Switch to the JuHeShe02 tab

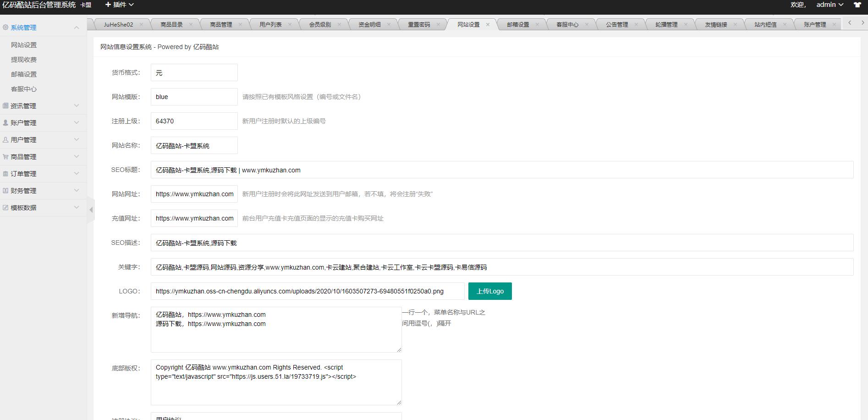pyautogui.click(x=118, y=25)
